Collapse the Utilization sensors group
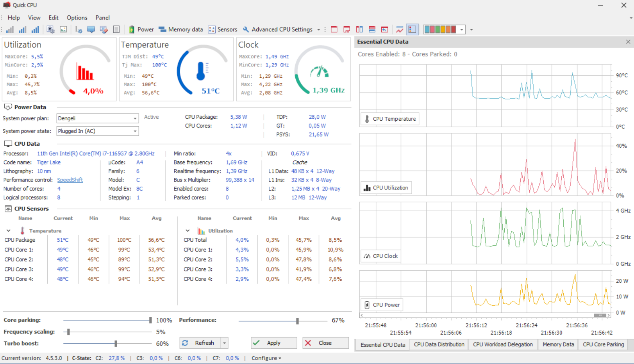This screenshot has height=364, width=634. click(x=188, y=231)
